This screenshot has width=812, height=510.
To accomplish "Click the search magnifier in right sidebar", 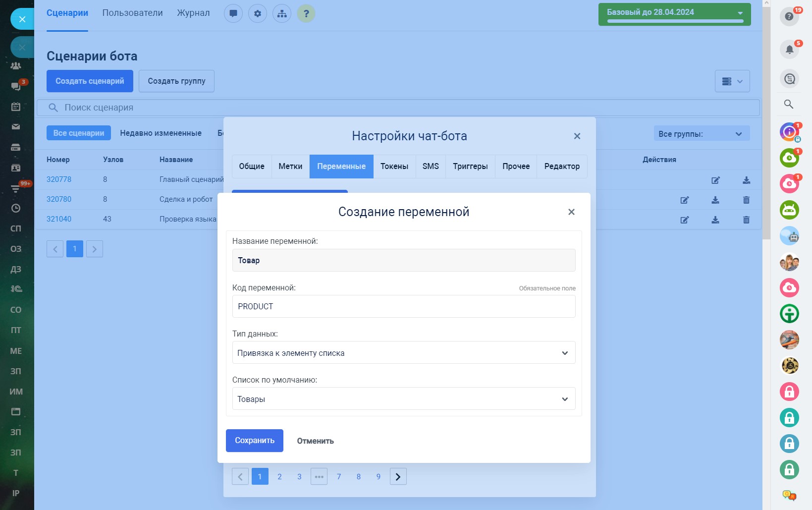I will 789,104.
